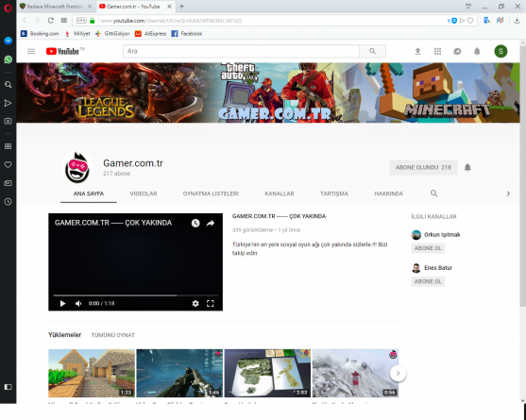Mute the featured video volume
This screenshot has width=526, height=420.
(78, 303)
